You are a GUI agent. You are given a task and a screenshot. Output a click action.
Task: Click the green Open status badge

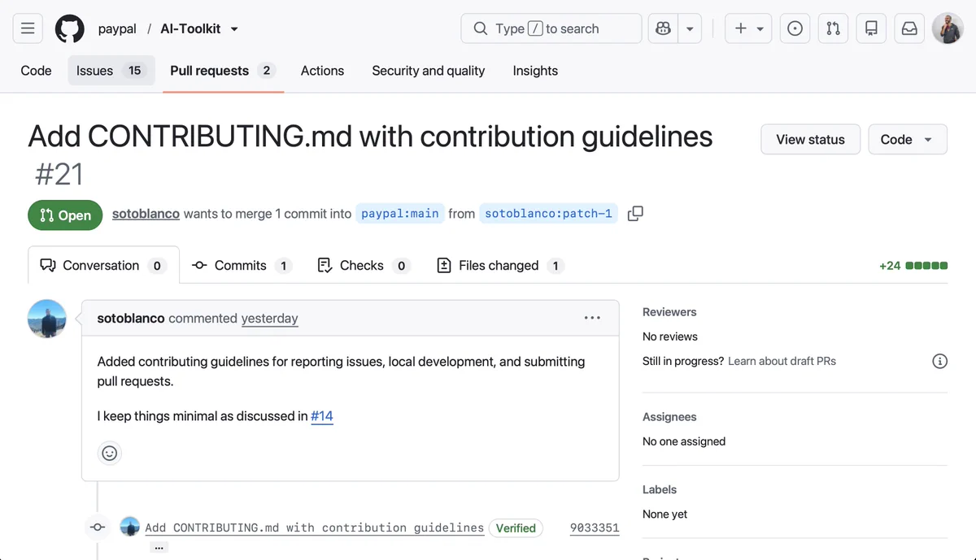65,215
